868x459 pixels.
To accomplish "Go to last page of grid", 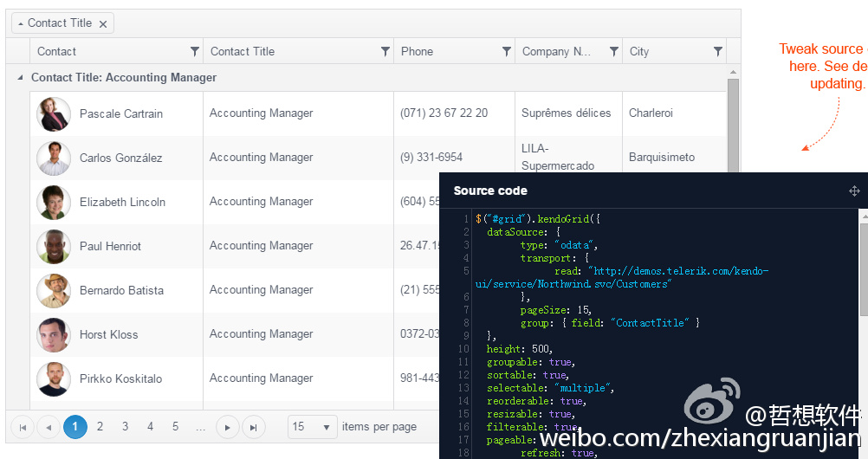I will 254,428.
